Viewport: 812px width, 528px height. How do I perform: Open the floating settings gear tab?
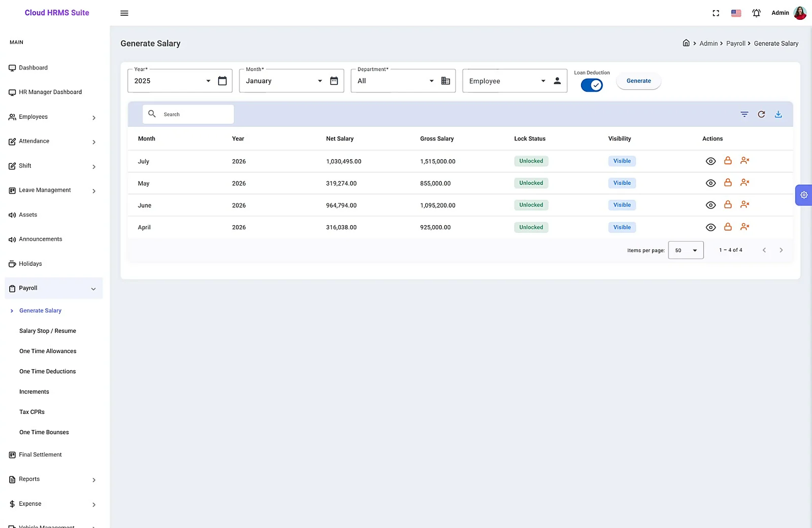(804, 195)
